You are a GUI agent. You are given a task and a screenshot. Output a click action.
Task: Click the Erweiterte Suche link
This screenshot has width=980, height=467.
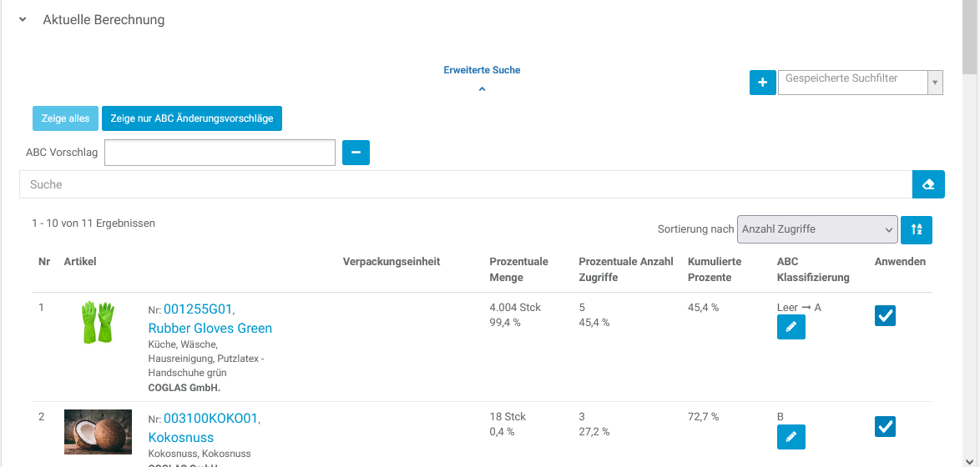pyautogui.click(x=482, y=70)
